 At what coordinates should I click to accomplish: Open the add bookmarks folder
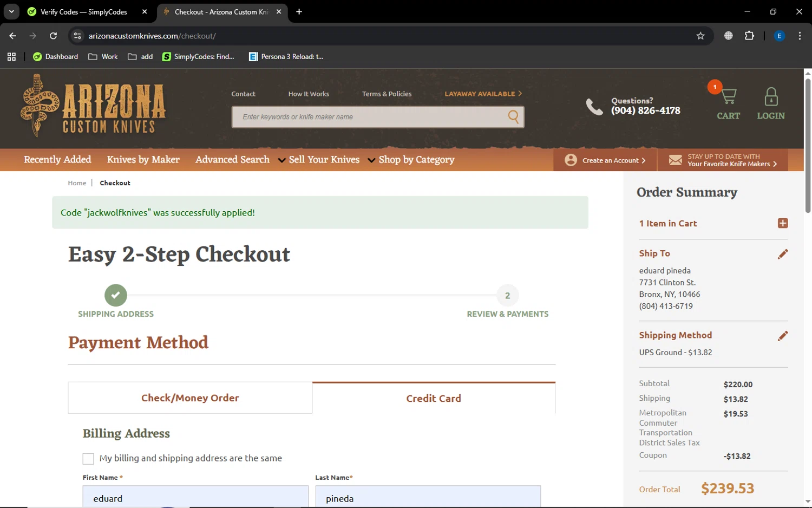tap(140, 56)
